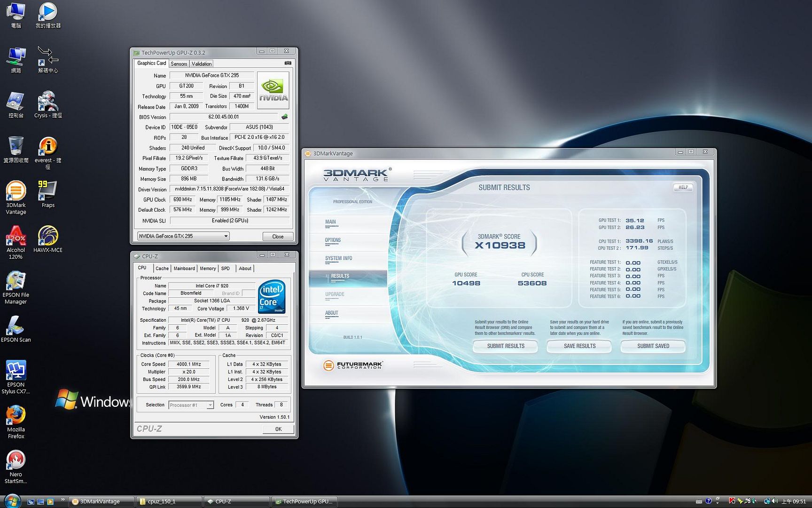Screen dimensions: 812x508
Task: Open the Nero StartSmart desktop icon
Action: click(x=16, y=467)
